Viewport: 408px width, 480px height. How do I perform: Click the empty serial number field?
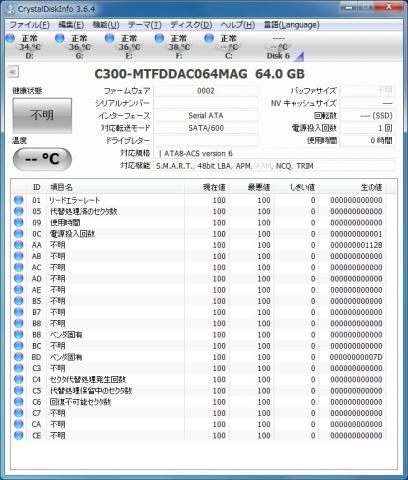(206, 103)
